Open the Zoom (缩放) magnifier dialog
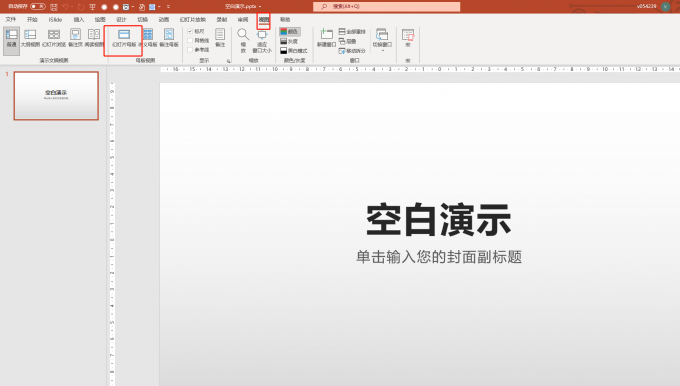The image size is (680, 386). [243, 40]
